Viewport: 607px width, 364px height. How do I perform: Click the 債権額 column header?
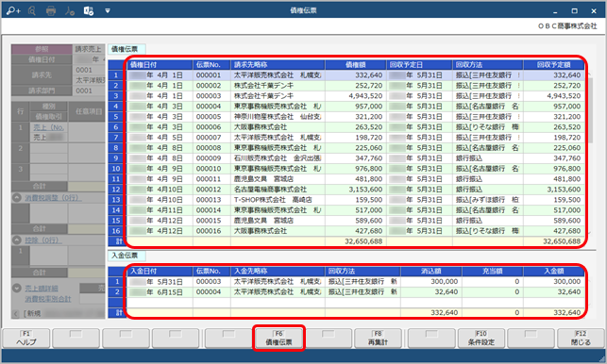356,65
